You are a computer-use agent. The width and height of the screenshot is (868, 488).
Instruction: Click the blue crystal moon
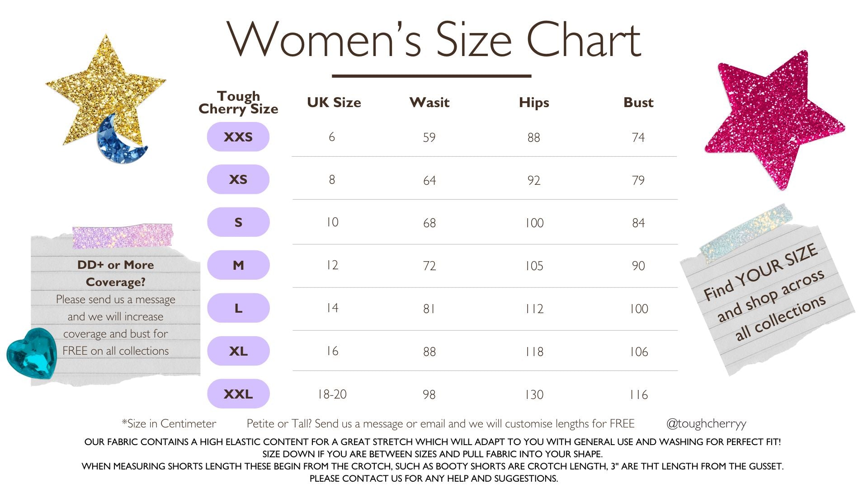120,140
